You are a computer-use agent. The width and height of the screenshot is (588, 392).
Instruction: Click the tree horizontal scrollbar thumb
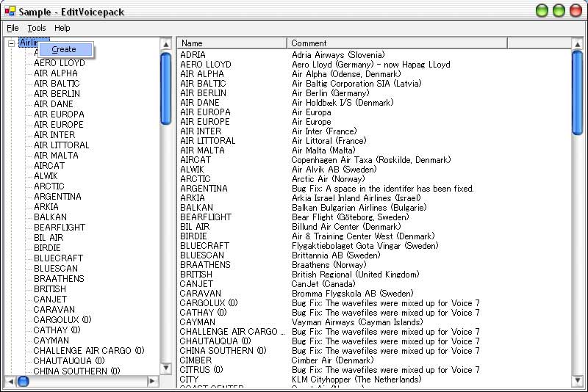point(24,381)
